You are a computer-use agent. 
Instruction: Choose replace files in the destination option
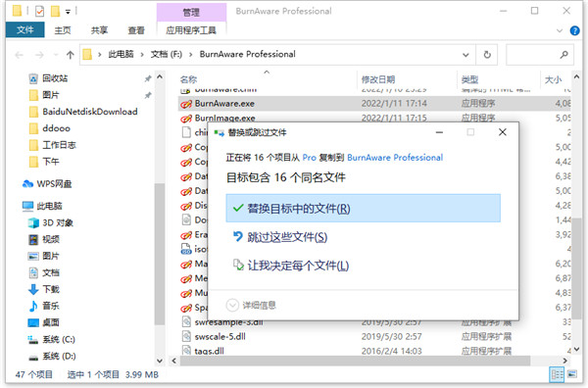363,208
